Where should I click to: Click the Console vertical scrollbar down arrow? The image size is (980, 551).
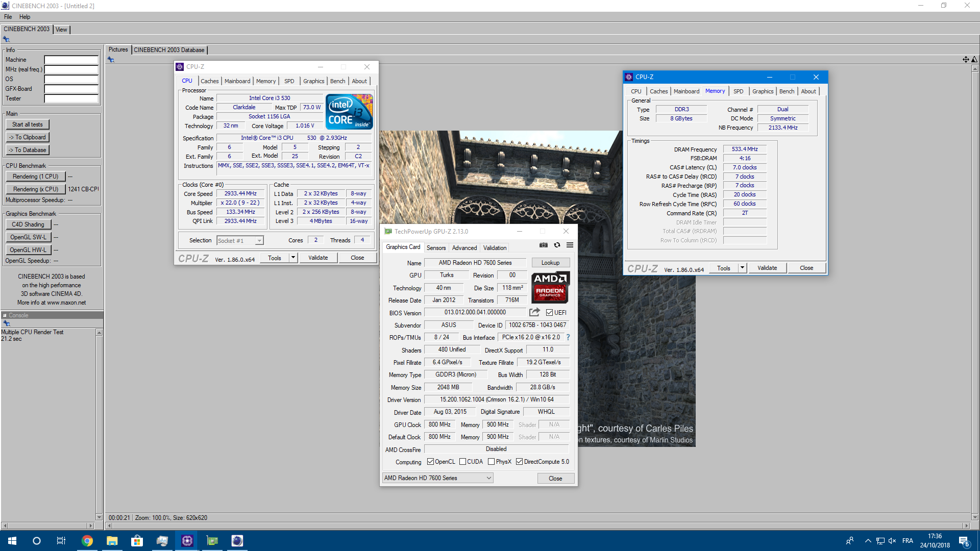pyautogui.click(x=99, y=517)
